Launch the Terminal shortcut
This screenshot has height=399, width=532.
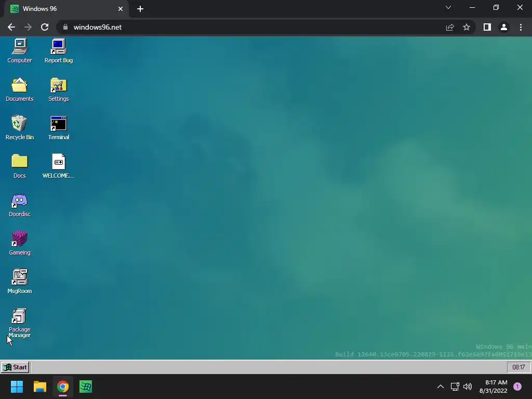59,128
